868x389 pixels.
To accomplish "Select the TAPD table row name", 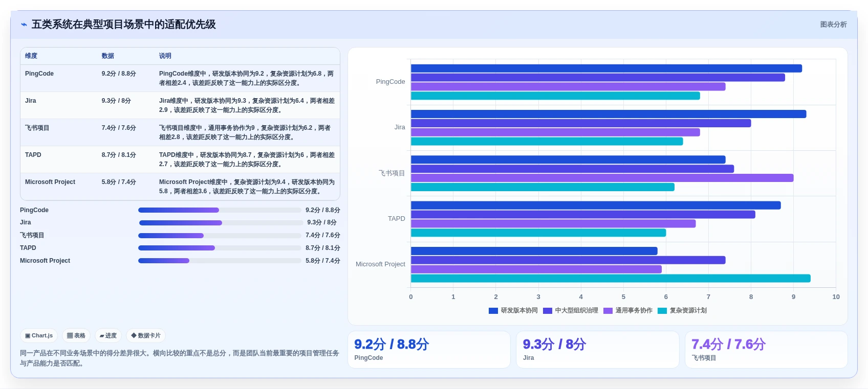I will click(33, 155).
